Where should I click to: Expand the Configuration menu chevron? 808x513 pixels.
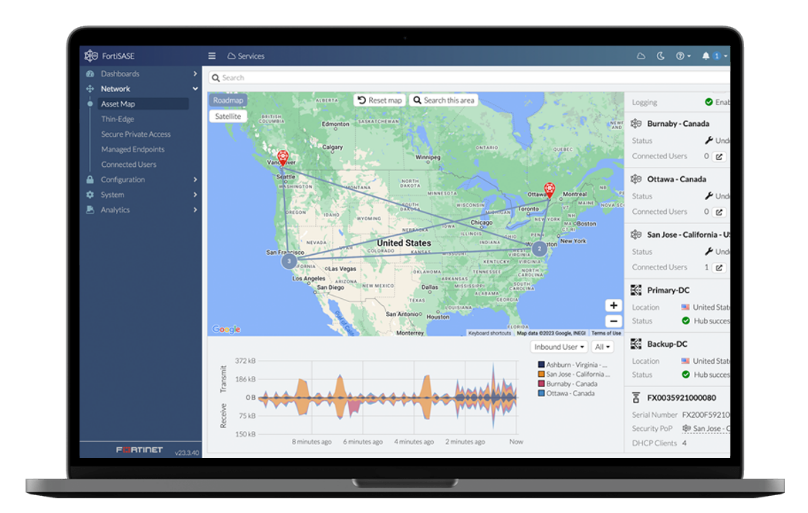click(195, 179)
